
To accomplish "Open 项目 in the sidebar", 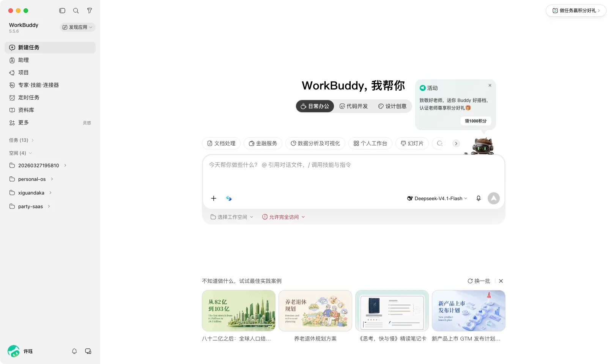I will pos(50,72).
